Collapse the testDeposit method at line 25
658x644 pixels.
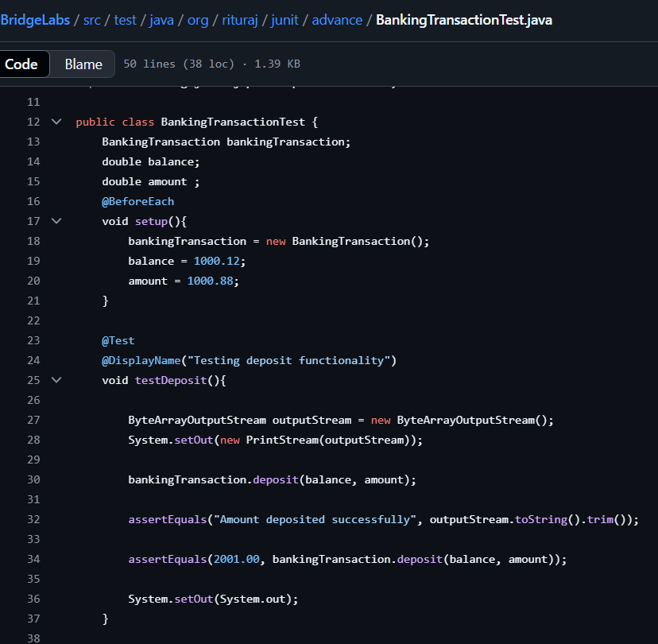point(56,380)
